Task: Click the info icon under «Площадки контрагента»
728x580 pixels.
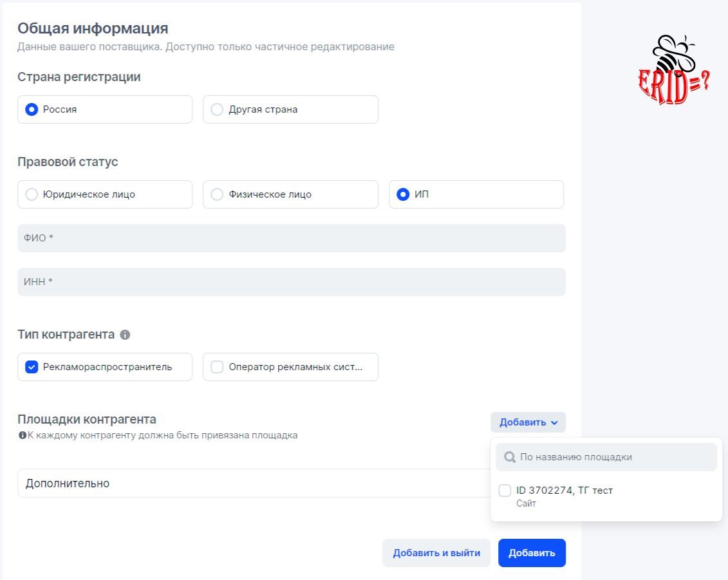Action: [x=21, y=435]
